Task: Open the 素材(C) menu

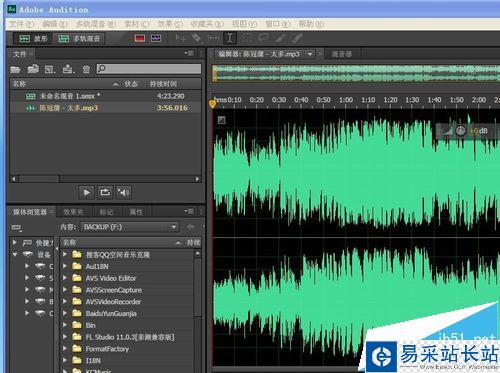Action: [x=137, y=24]
